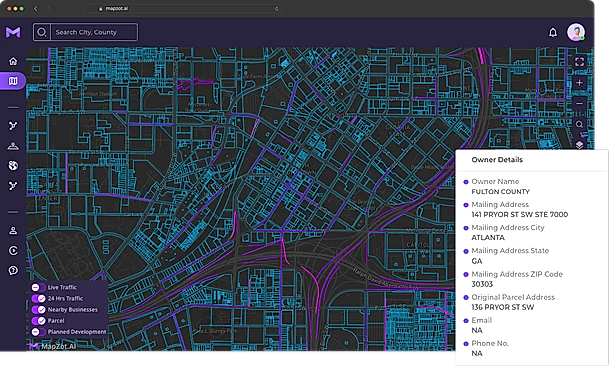This screenshot has height=368, width=611.
Task: Enter fullscreen map mode
Action: click(579, 62)
